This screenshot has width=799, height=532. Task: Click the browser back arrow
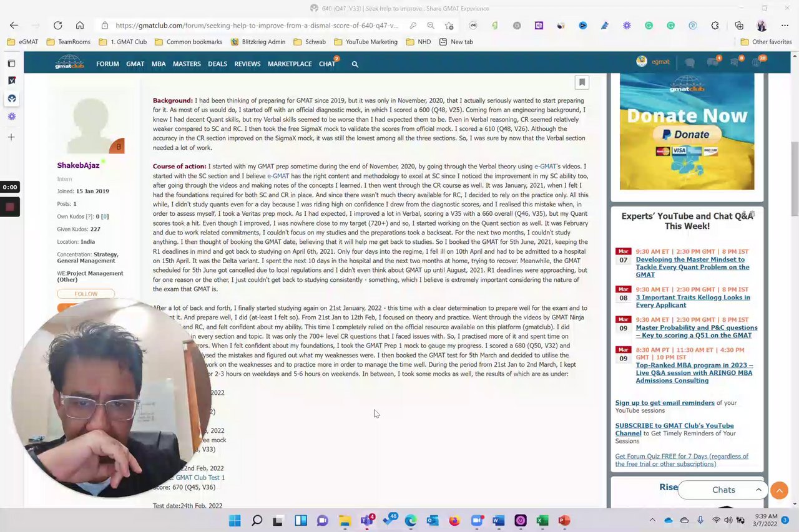point(14,26)
